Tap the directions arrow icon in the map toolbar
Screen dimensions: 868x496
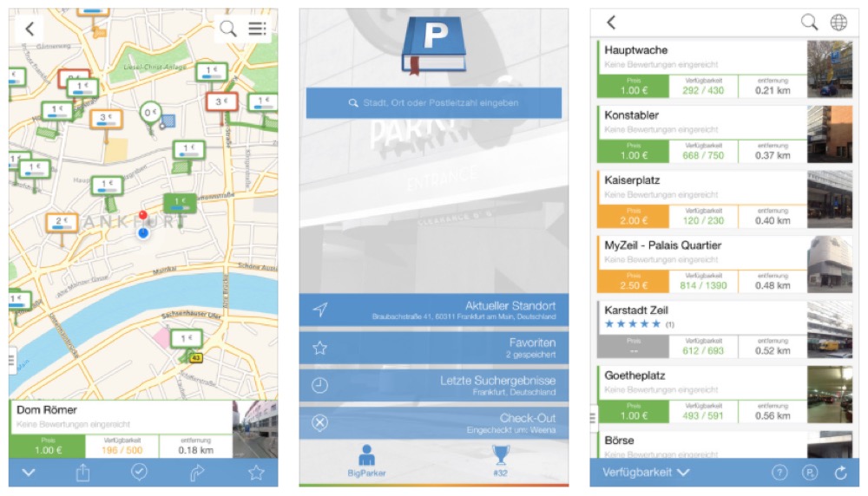pos(197,473)
